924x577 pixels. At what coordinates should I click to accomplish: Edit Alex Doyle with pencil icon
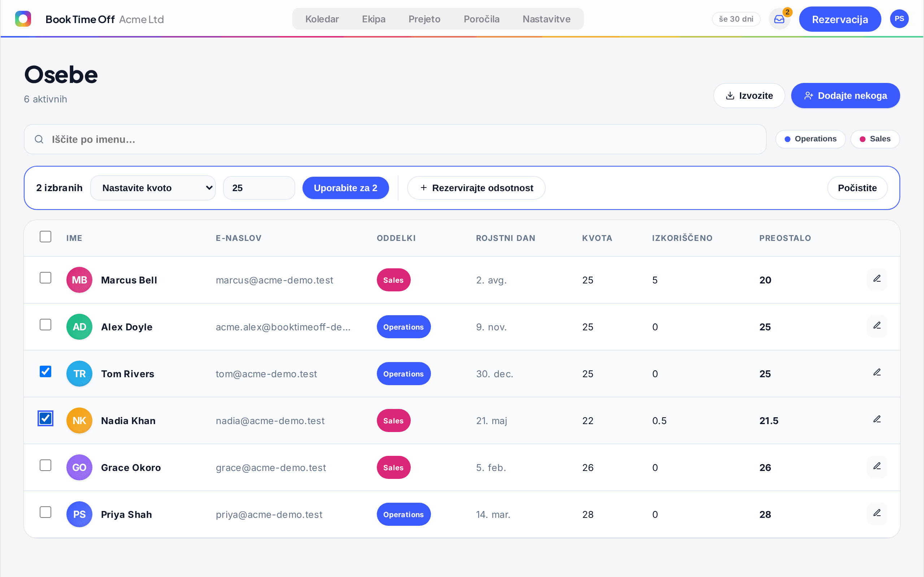[x=877, y=326]
